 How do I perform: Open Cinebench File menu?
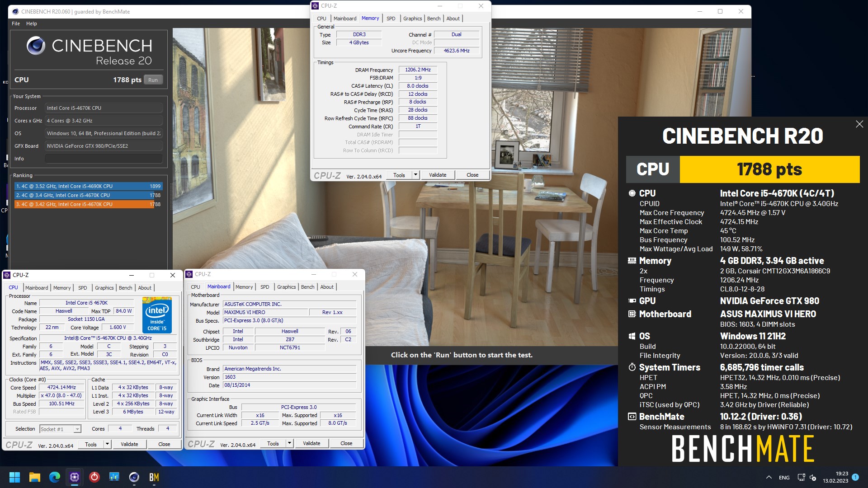click(x=16, y=23)
